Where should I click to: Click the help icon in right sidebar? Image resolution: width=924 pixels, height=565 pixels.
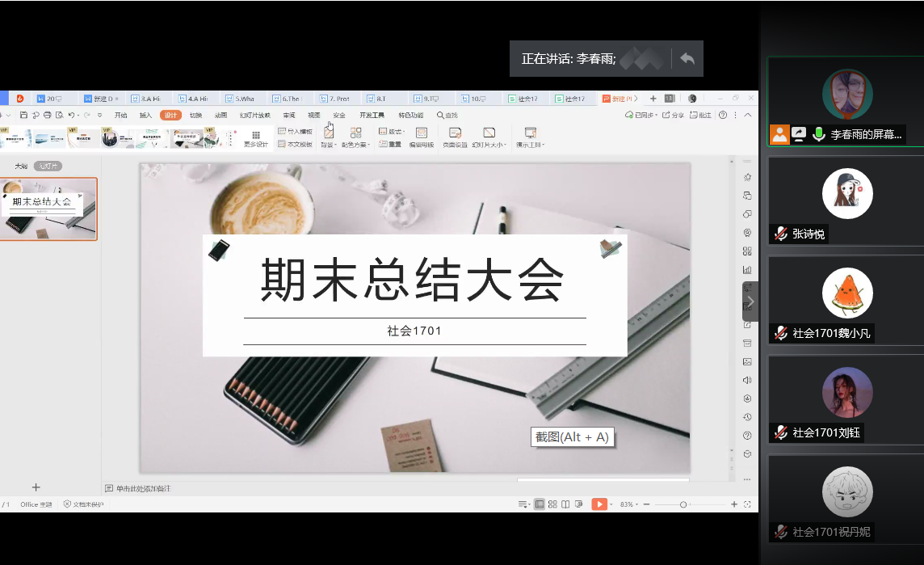[x=747, y=435]
